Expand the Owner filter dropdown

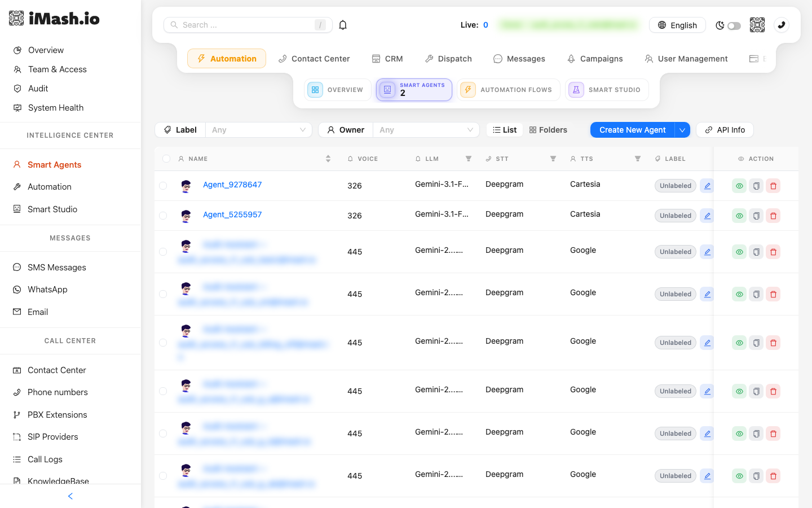point(426,130)
